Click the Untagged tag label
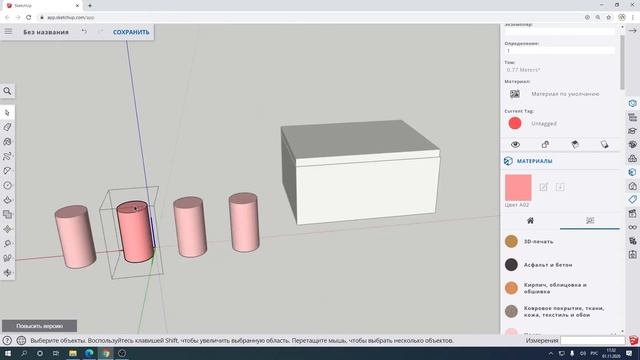 click(x=544, y=123)
